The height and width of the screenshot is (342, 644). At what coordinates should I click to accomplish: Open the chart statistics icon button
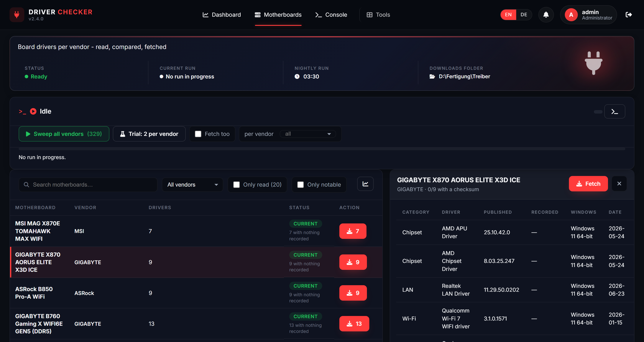365,184
